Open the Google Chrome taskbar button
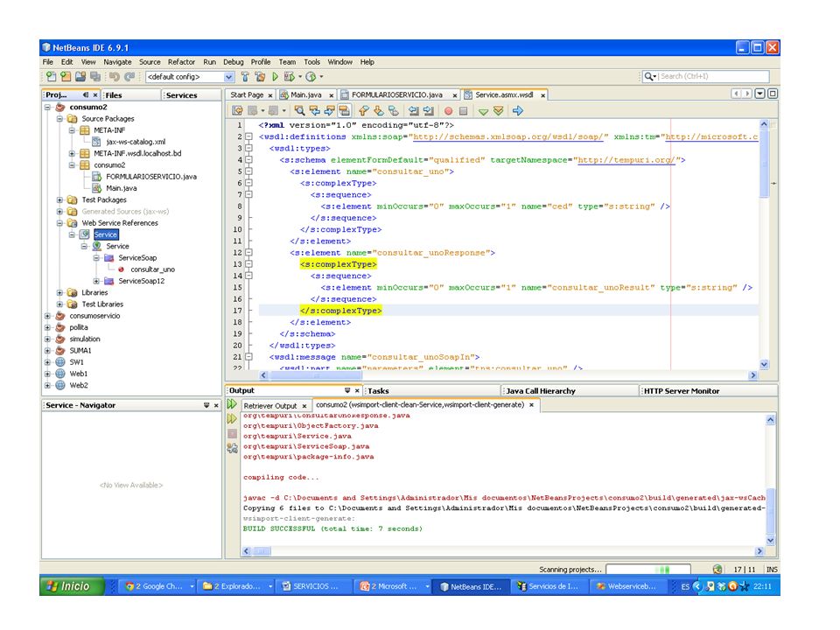 click(158, 586)
